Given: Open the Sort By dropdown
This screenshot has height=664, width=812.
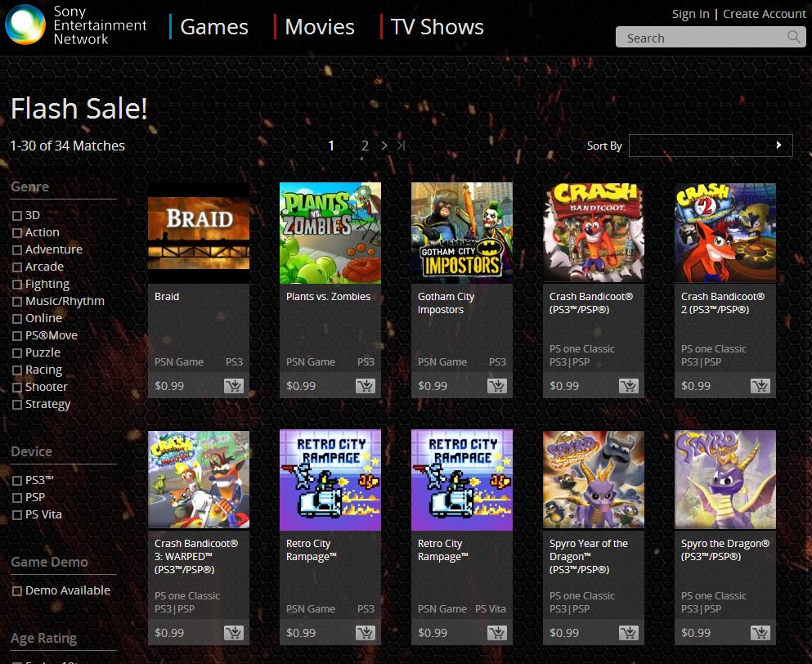Looking at the screenshot, I should point(711,146).
